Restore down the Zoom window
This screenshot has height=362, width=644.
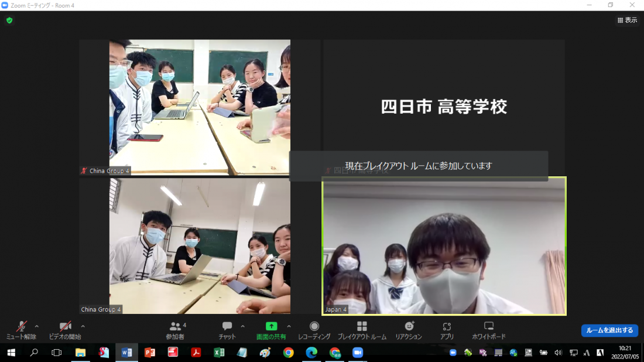click(x=611, y=5)
